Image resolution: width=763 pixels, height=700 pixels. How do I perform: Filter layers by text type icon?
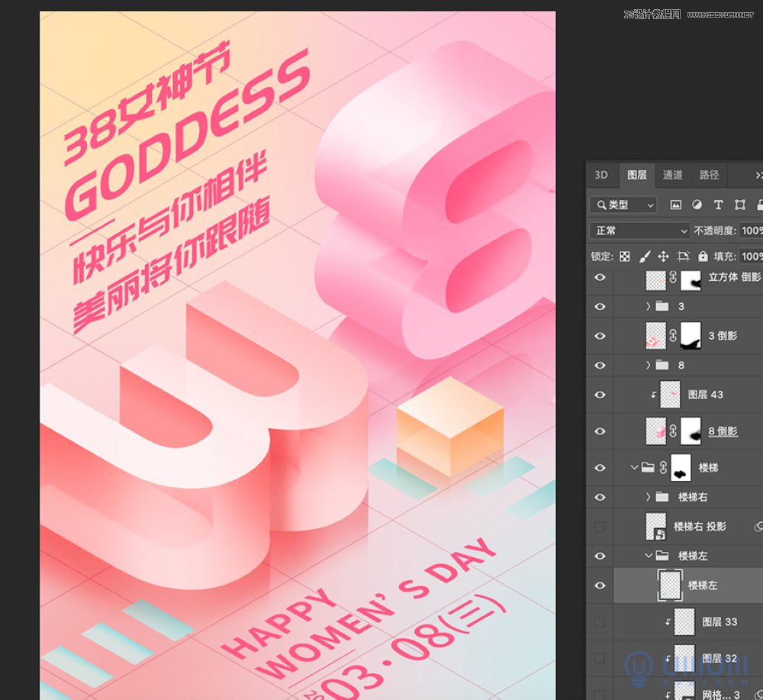[718, 205]
